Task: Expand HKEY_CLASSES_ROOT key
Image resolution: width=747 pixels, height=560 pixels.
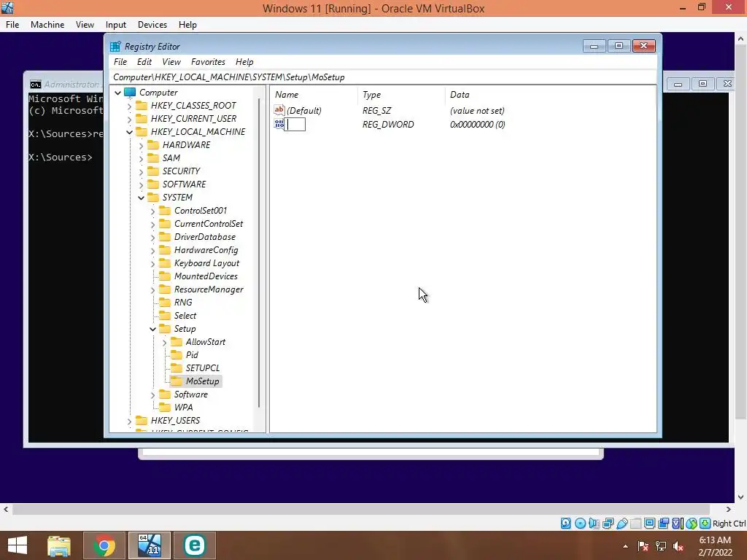Action: pyautogui.click(x=129, y=106)
